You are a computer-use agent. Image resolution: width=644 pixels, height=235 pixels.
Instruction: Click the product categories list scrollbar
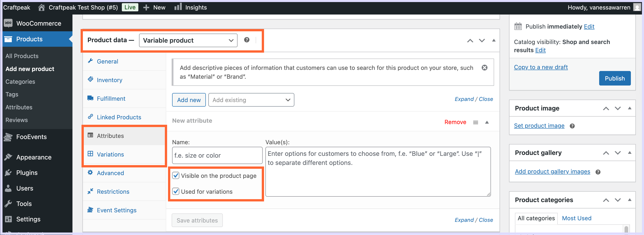pyautogui.click(x=626, y=229)
